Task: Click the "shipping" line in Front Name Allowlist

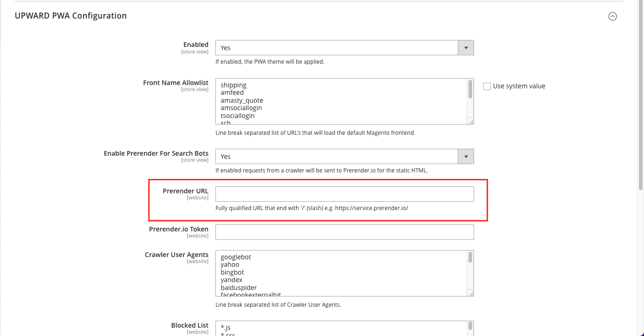Action: [234, 85]
